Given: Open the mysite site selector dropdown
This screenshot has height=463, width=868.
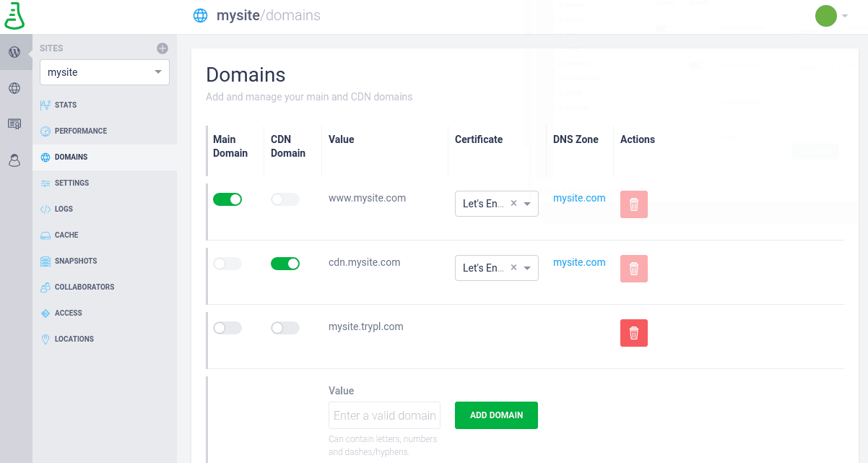Looking at the screenshot, I should pyautogui.click(x=105, y=72).
